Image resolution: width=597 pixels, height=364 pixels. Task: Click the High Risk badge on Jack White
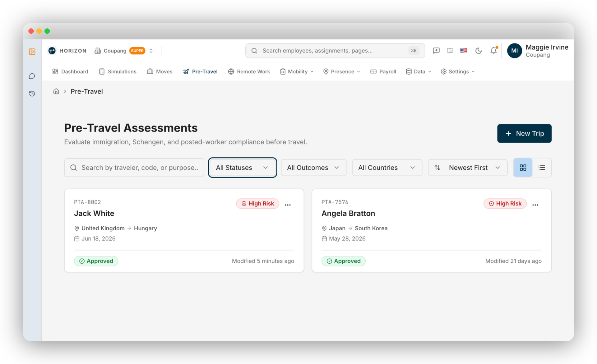click(x=258, y=204)
